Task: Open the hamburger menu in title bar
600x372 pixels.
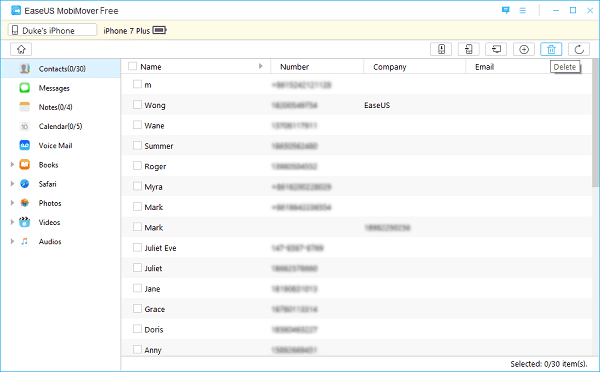Action: [x=523, y=10]
